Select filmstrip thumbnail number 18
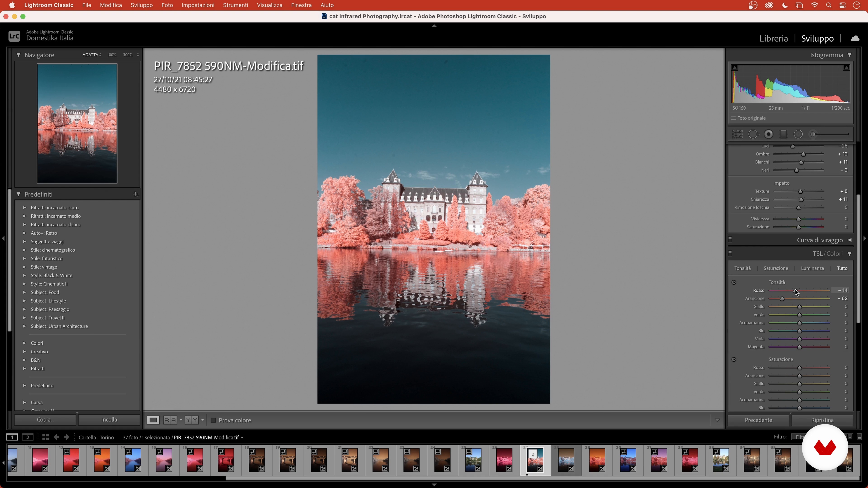The height and width of the screenshot is (488, 868). 257,460
